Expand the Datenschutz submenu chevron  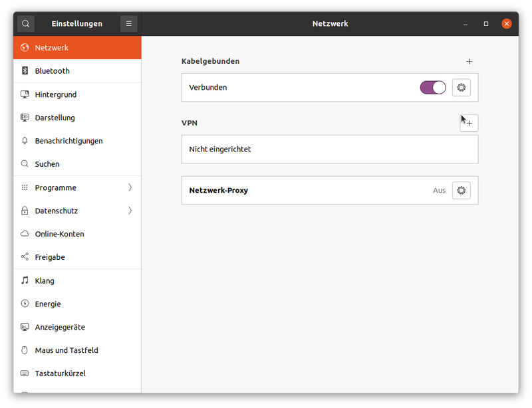130,211
